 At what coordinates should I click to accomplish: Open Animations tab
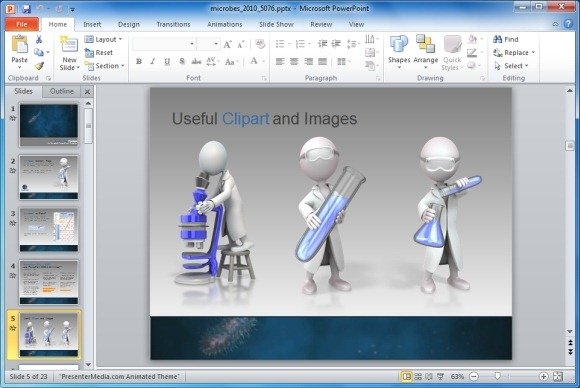[225, 24]
